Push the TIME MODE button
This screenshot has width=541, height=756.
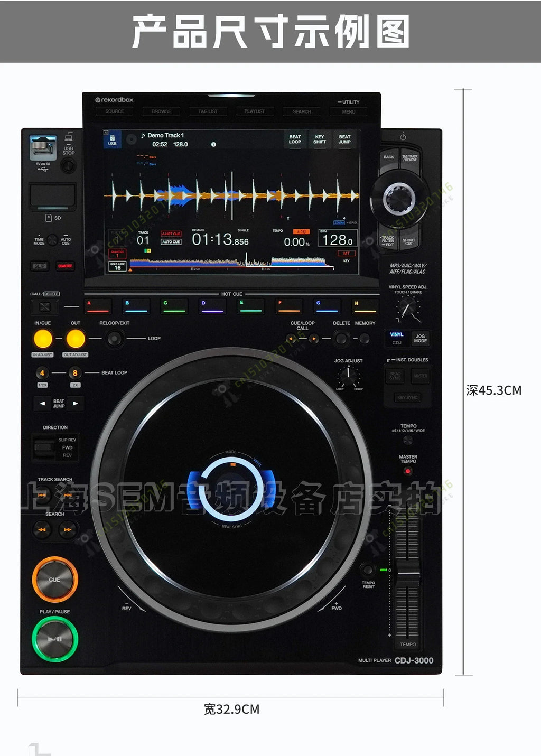pyautogui.click(x=52, y=240)
